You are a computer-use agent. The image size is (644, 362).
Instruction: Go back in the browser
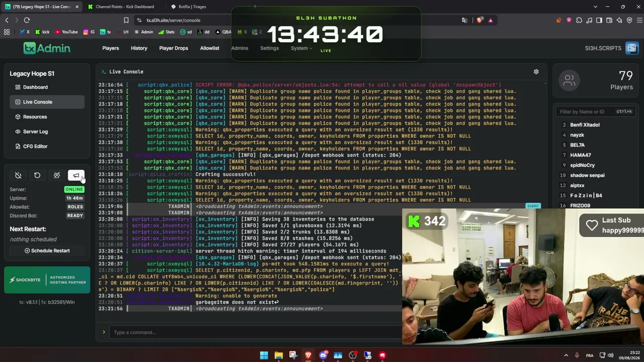[x=7, y=20]
